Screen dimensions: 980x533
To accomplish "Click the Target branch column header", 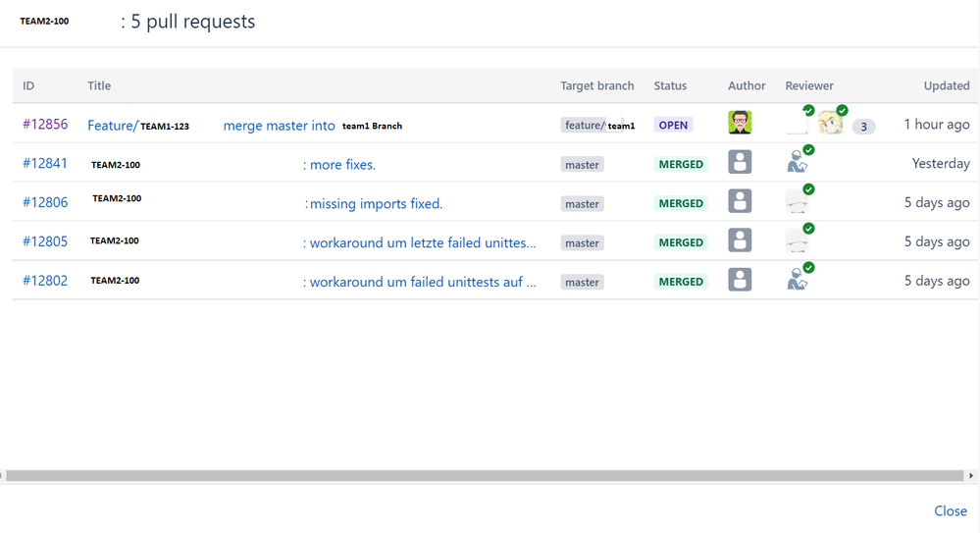I will [596, 85].
